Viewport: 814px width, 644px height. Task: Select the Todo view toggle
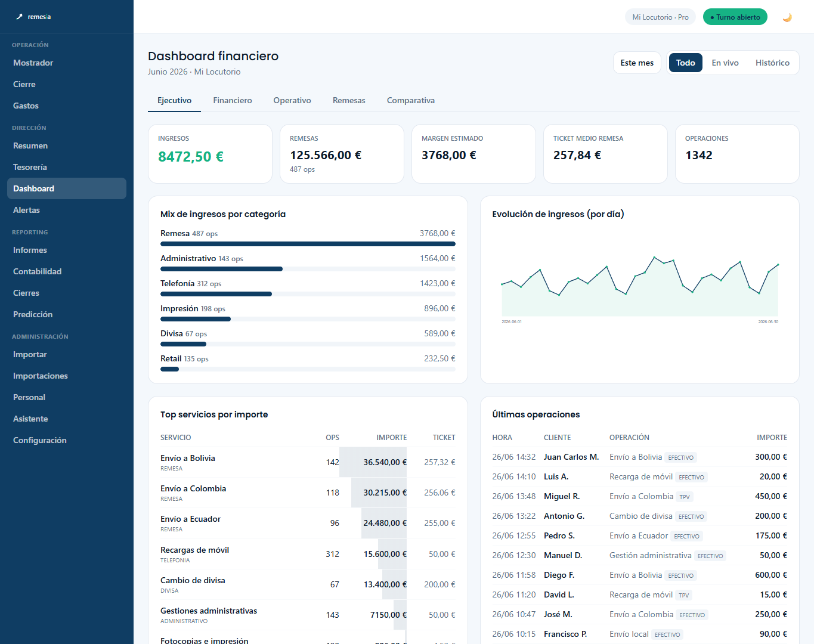coord(685,63)
